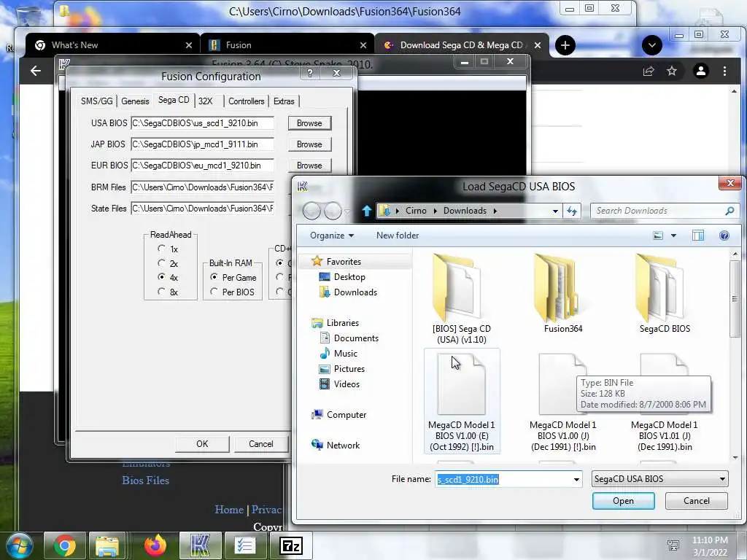Open a new browser tab with plus button
The width and height of the screenshot is (747, 560).
click(565, 45)
